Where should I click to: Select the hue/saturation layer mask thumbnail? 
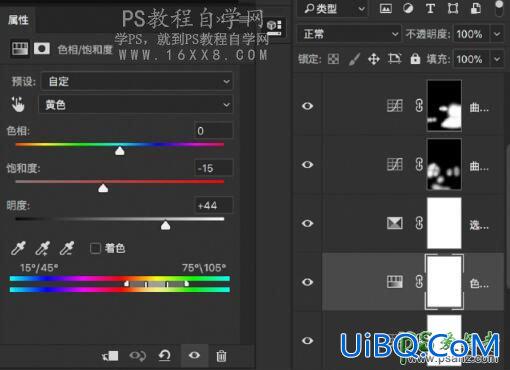pos(444,282)
